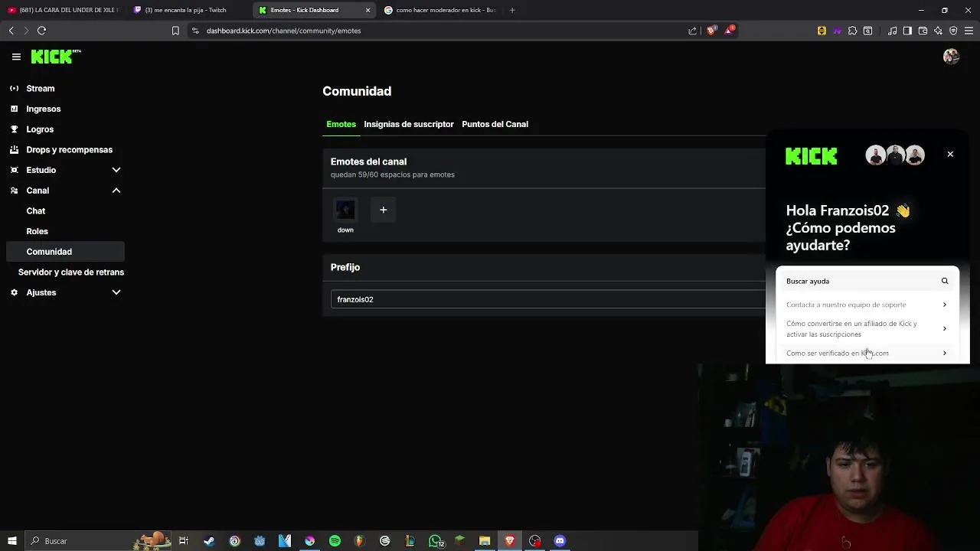Viewport: 980px width, 551px height.
Task: Open the Brave Wallet icon
Action: (923, 31)
